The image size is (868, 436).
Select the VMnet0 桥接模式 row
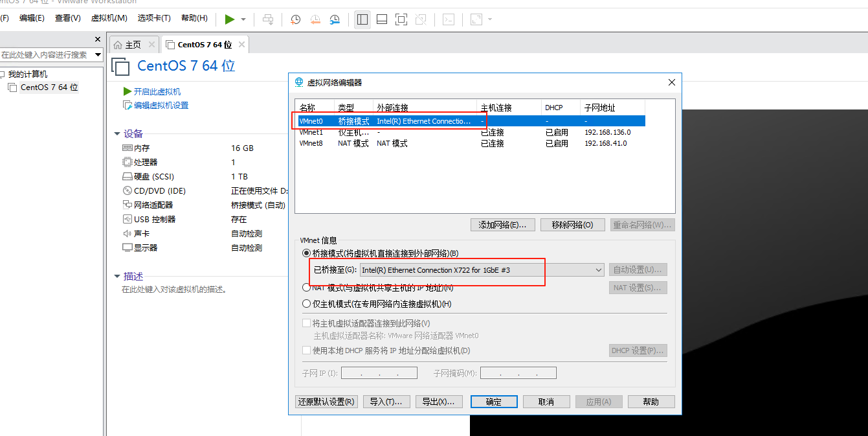(471, 121)
